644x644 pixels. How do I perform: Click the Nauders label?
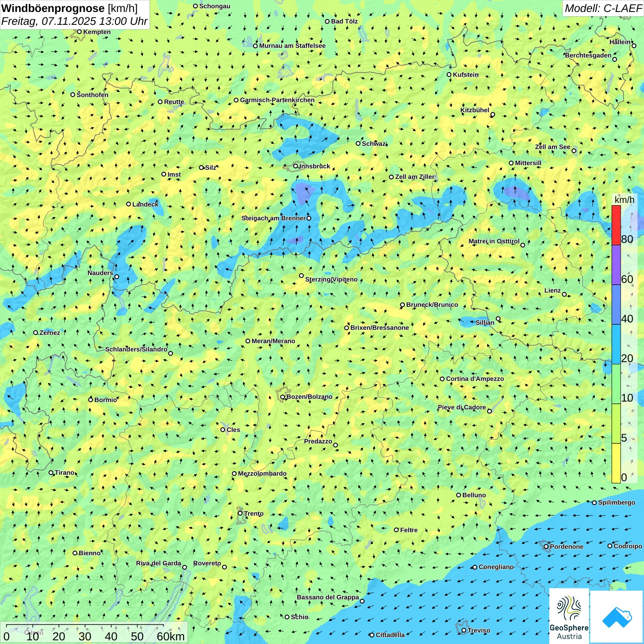(100, 273)
